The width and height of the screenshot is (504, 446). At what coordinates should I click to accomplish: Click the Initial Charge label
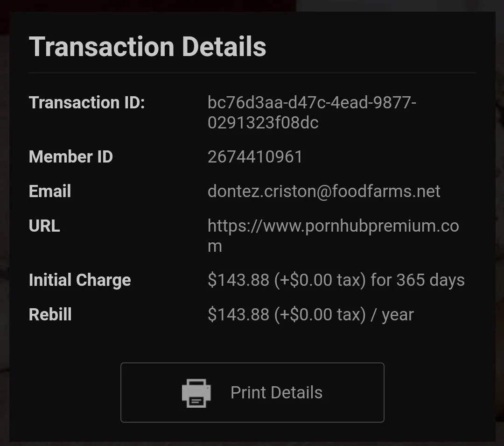(80, 280)
